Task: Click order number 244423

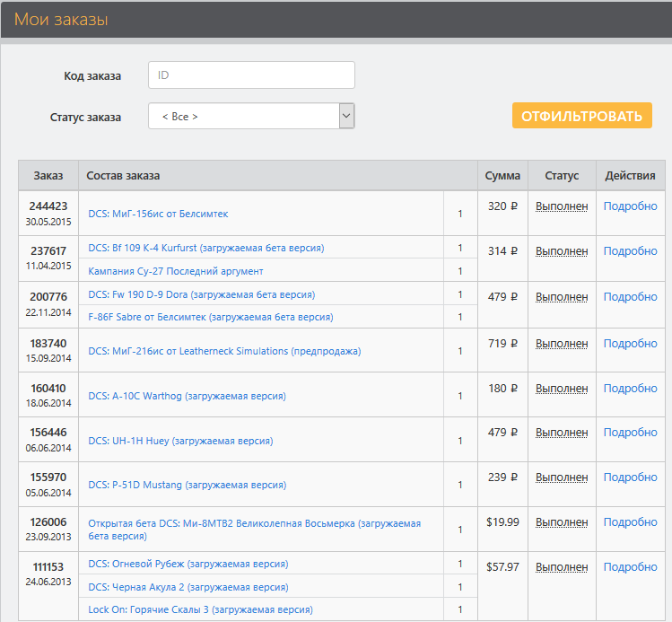Action: click(x=48, y=206)
